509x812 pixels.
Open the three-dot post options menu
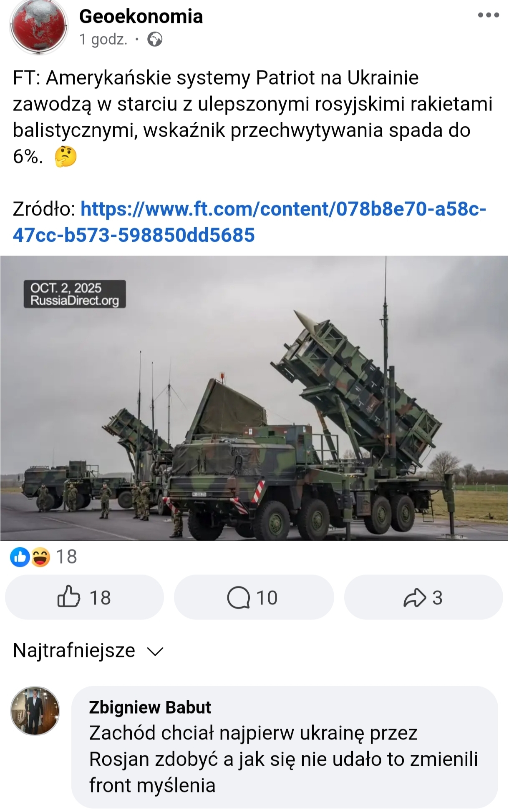(x=488, y=15)
